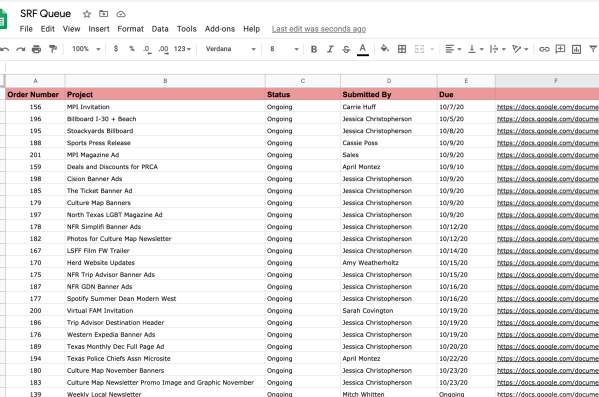Format as percent icon
599x397 pixels.
[x=132, y=49]
